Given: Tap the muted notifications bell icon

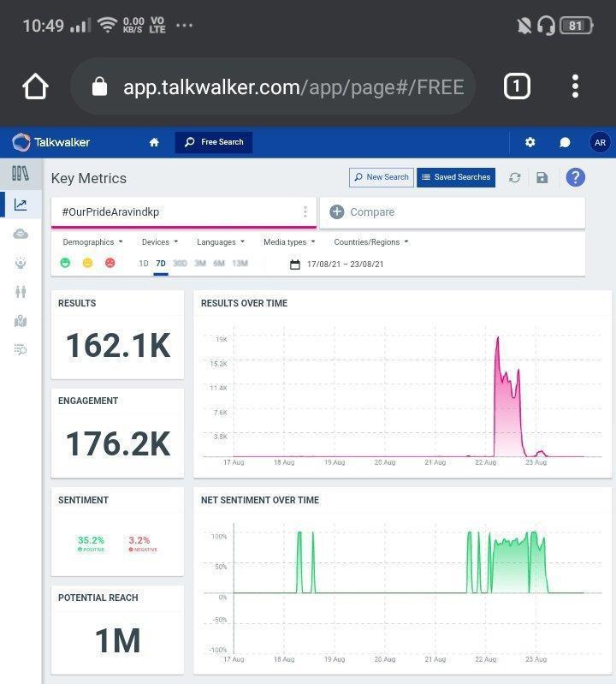Looking at the screenshot, I should coord(524,26).
